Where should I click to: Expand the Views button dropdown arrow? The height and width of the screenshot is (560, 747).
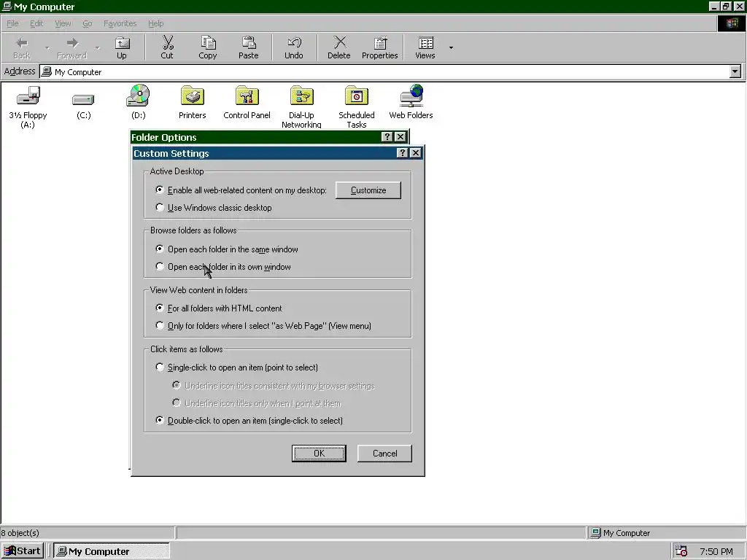tap(451, 47)
